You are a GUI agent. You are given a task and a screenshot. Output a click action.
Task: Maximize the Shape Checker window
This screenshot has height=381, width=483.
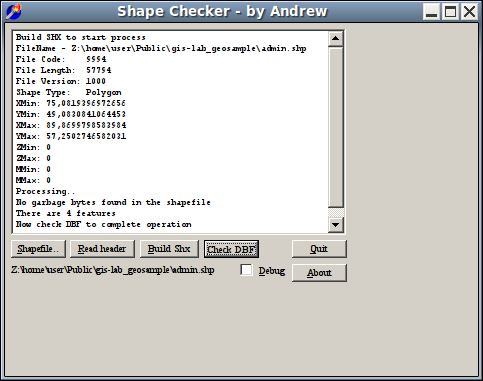451,12
